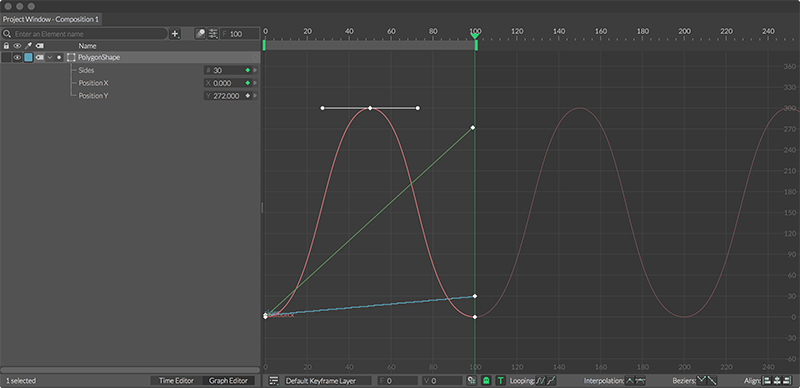Click the add element plus button
Image resolution: width=800 pixels, height=388 pixels.
click(175, 34)
